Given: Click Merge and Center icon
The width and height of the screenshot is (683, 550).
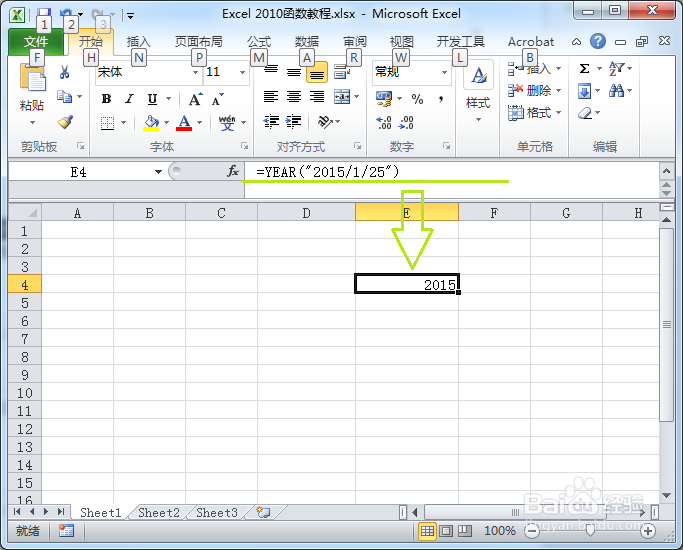Looking at the screenshot, I should coord(342,96).
